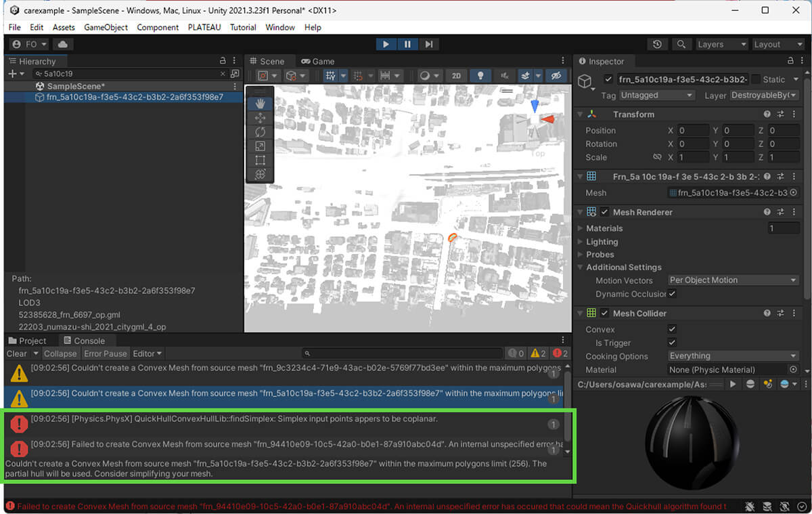Click the Play button in toolbar
Image resolution: width=812 pixels, height=514 pixels.
386,44
